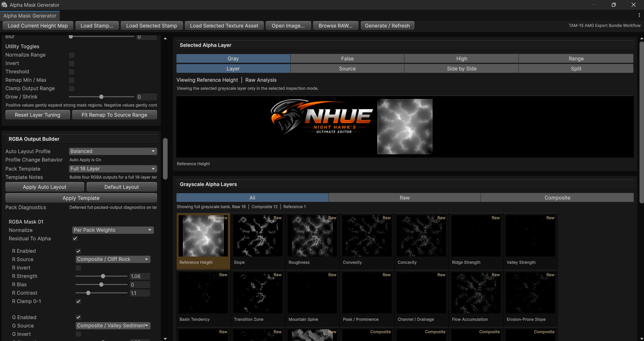The height and width of the screenshot is (341, 644).
Task: Open G Source dropdown
Action: click(x=113, y=326)
